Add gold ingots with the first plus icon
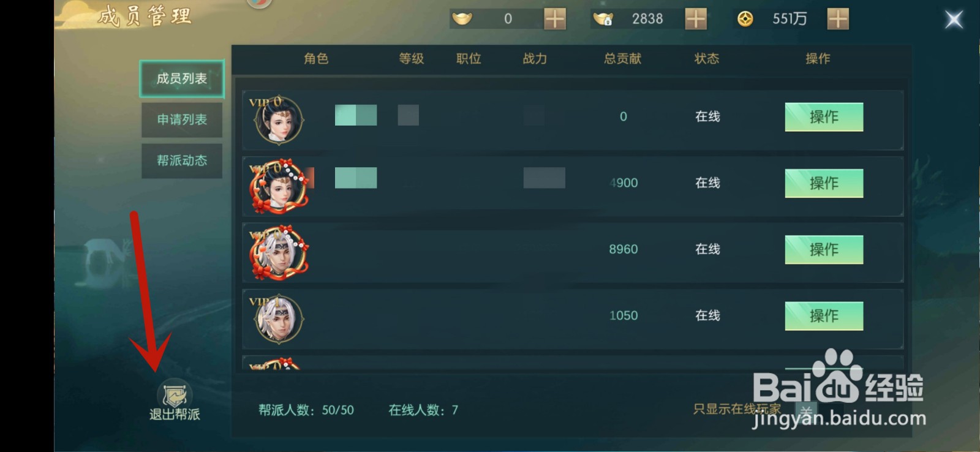980x452 pixels. click(555, 19)
